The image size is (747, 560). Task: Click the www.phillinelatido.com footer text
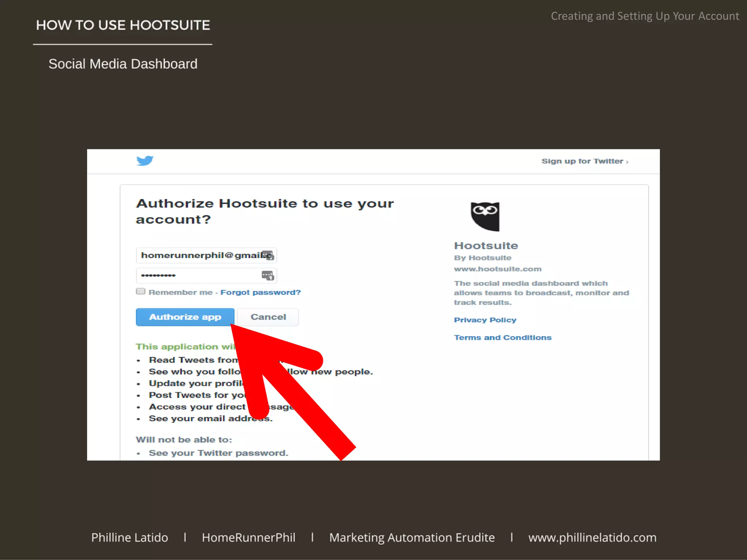[592, 537]
